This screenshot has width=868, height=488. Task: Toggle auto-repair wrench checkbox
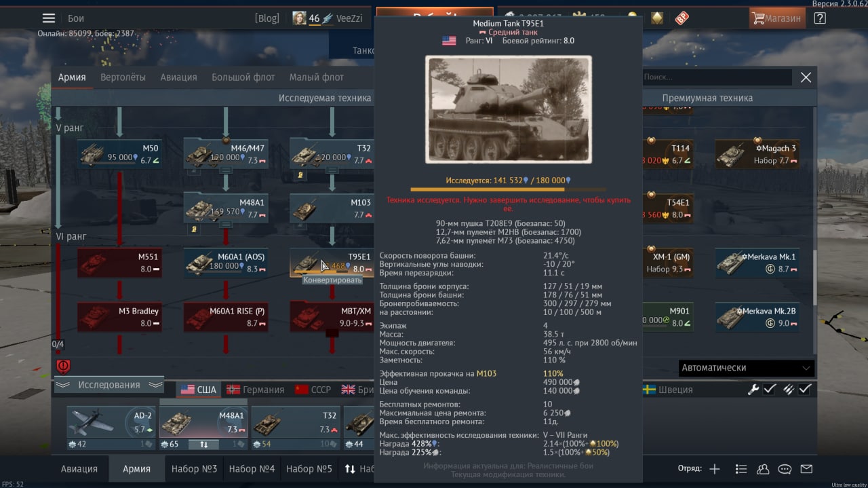[770, 390]
